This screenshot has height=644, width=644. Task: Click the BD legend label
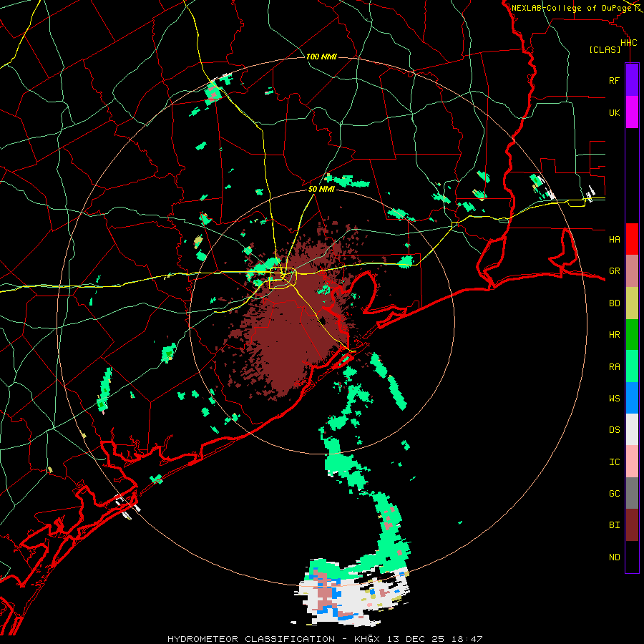pos(614,303)
